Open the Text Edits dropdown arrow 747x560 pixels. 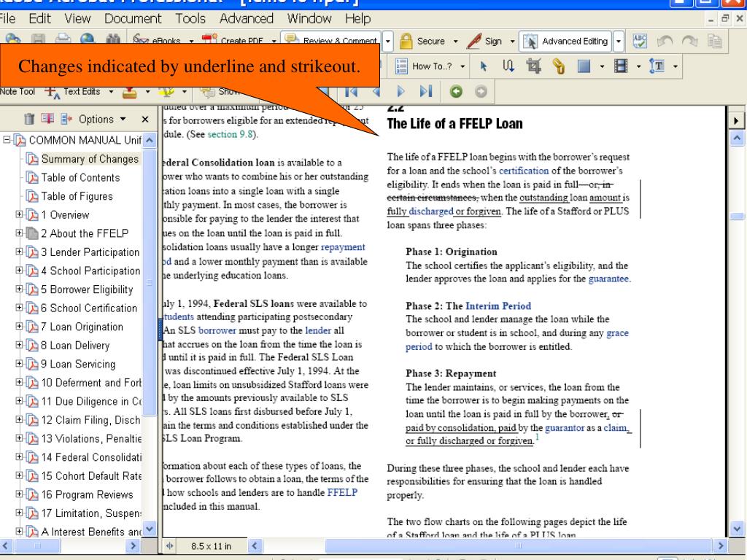pyautogui.click(x=111, y=91)
